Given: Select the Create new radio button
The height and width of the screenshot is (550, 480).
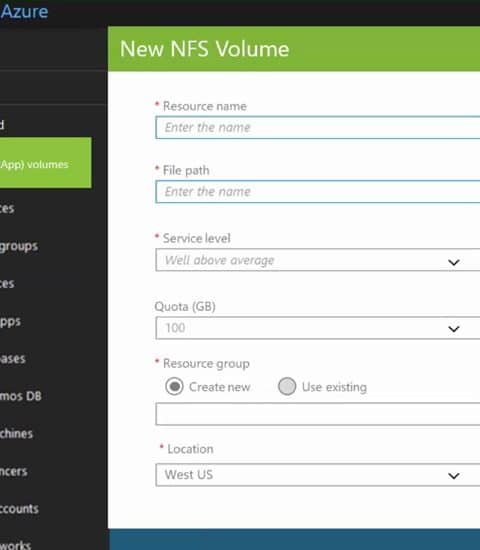Looking at the screenshot, I should point(174,387).
